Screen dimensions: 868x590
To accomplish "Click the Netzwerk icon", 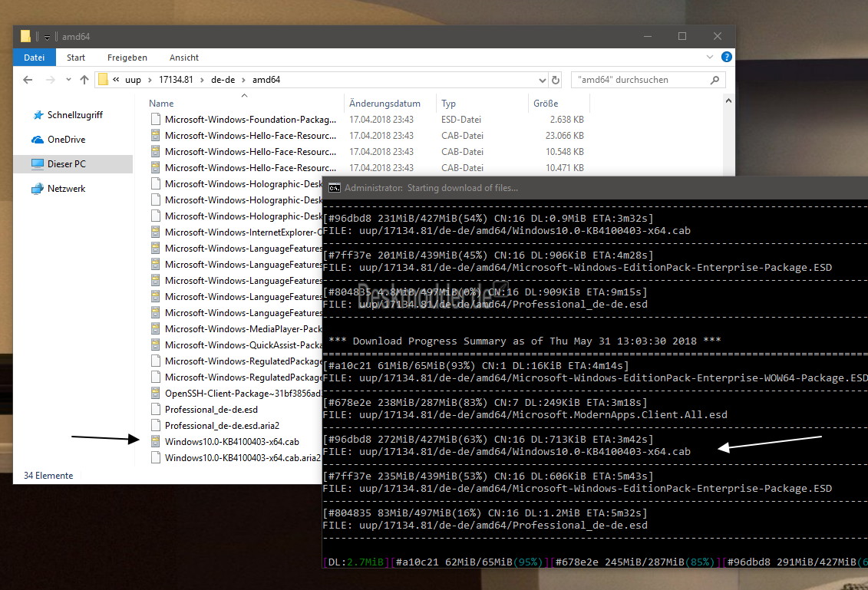I will tap(38, 189).
